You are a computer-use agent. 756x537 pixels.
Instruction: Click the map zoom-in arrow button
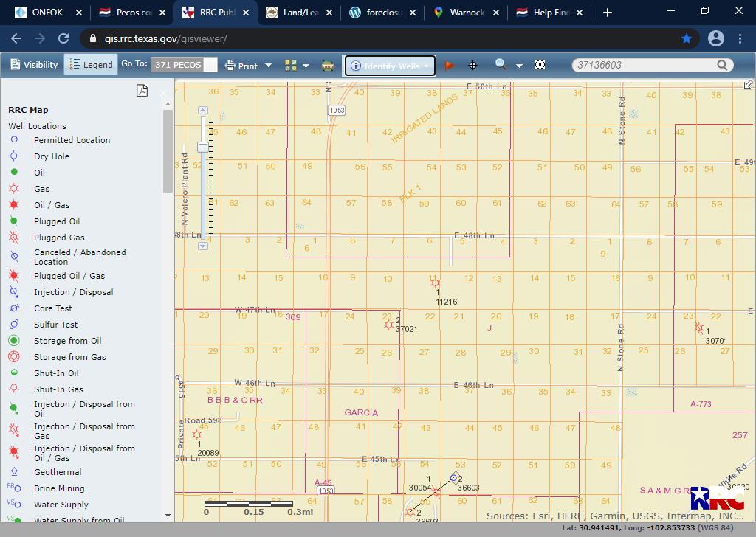coord(203,111)
